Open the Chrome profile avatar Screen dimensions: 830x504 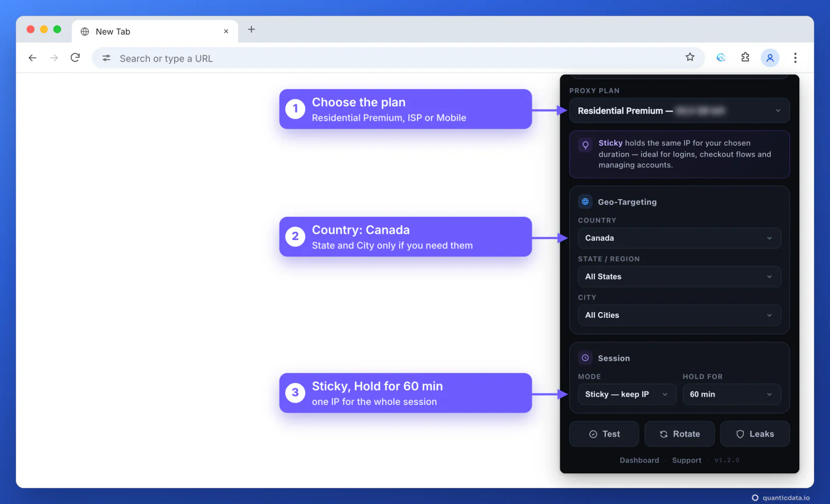pyautogui.click(x=770, y=58)
